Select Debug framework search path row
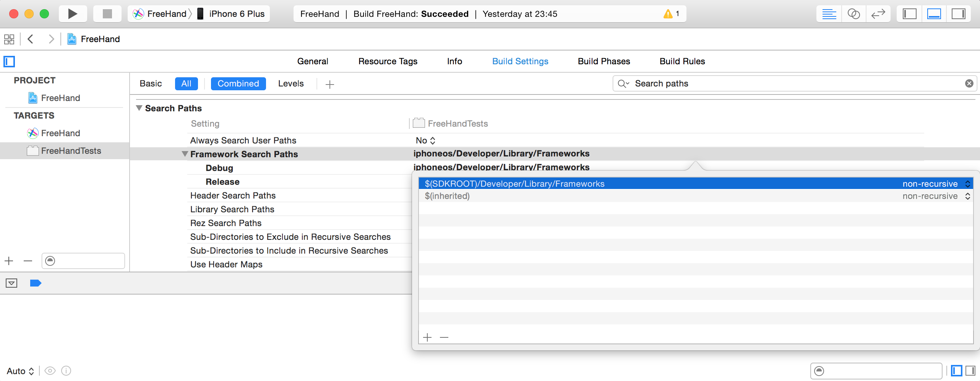This screenshot has height=381, width=980. point(219,168)
